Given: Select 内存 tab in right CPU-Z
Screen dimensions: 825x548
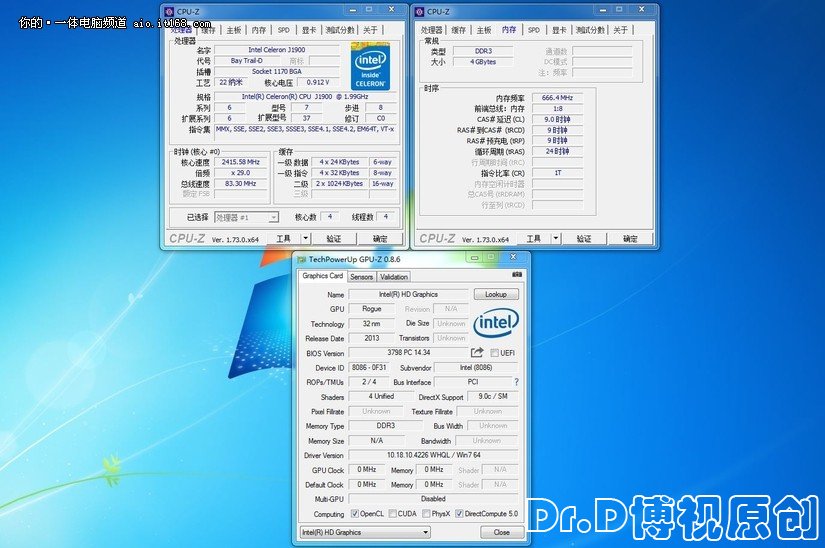Looking at the screenshot, I should pos(509,29).
